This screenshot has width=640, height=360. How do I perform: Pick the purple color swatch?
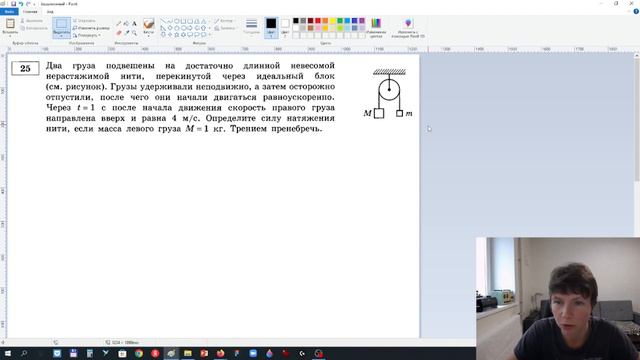(362, 21)
